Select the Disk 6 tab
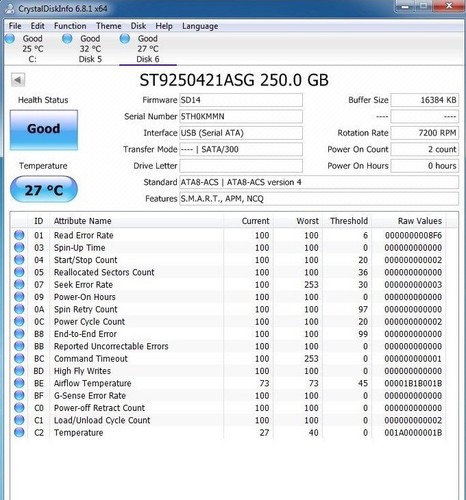This screenshot has width=466, height=500. coord(148,49)
